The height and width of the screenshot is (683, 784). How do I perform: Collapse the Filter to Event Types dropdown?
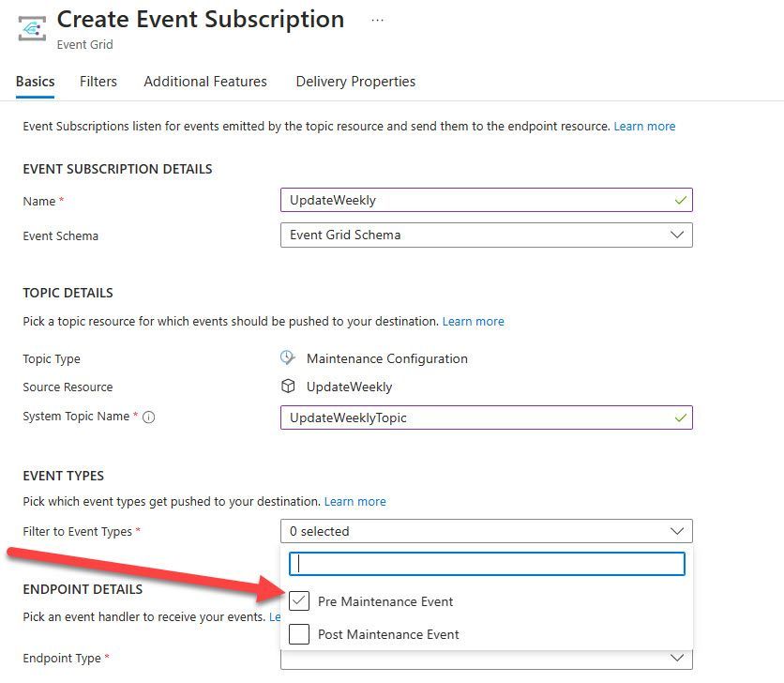[x=677, y=531]
